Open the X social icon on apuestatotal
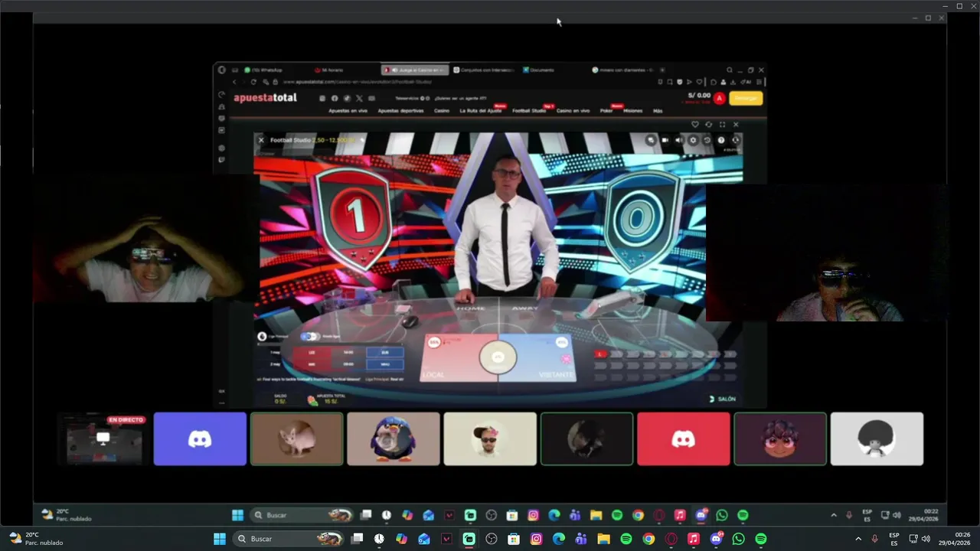This screenshot has width=980, height=551. (x=359, y=98)
